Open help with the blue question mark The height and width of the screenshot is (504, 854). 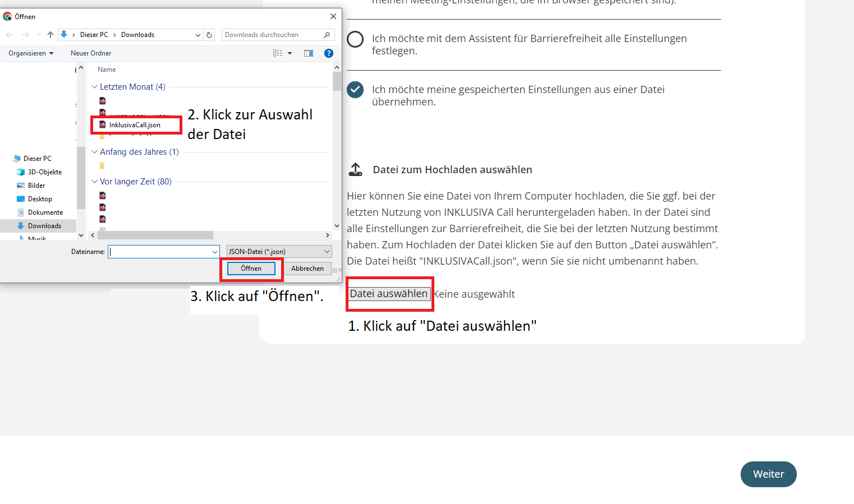[329, 53]
